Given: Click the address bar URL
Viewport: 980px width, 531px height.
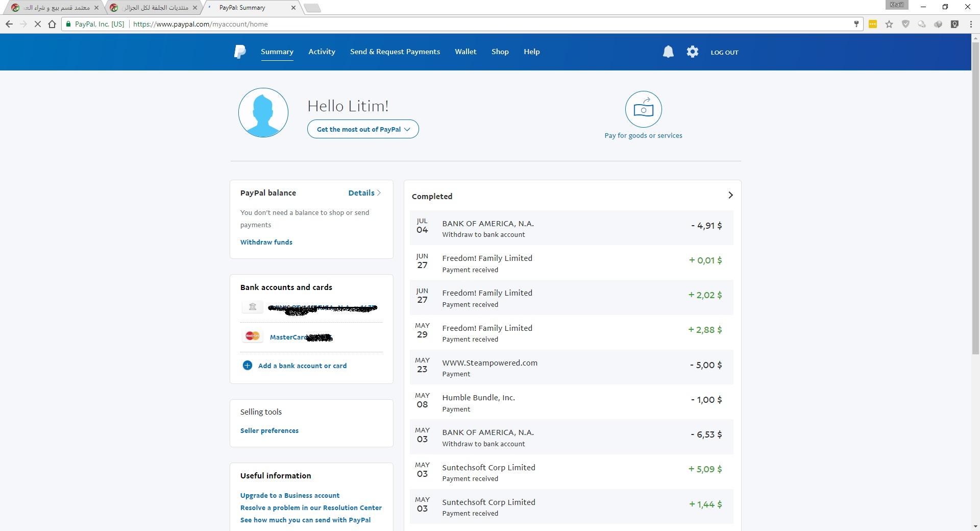Looking at the screenshot, I should (x=200, y=24).
